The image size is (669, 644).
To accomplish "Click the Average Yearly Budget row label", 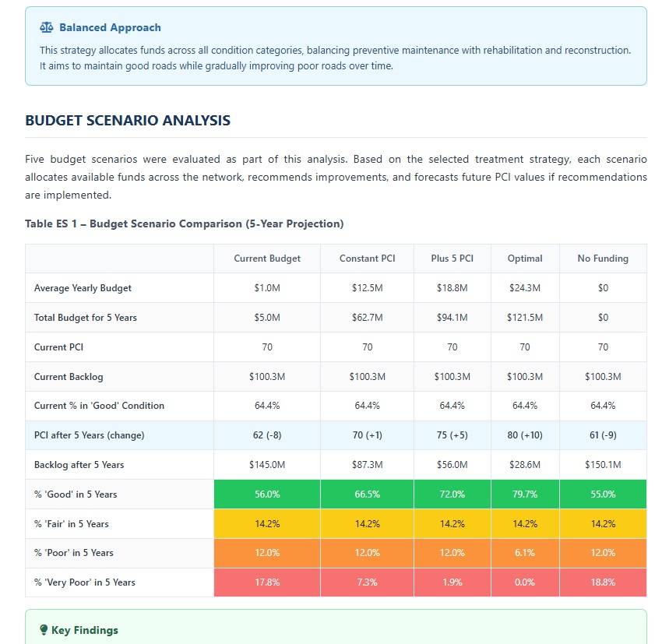I will coord(84,287).
